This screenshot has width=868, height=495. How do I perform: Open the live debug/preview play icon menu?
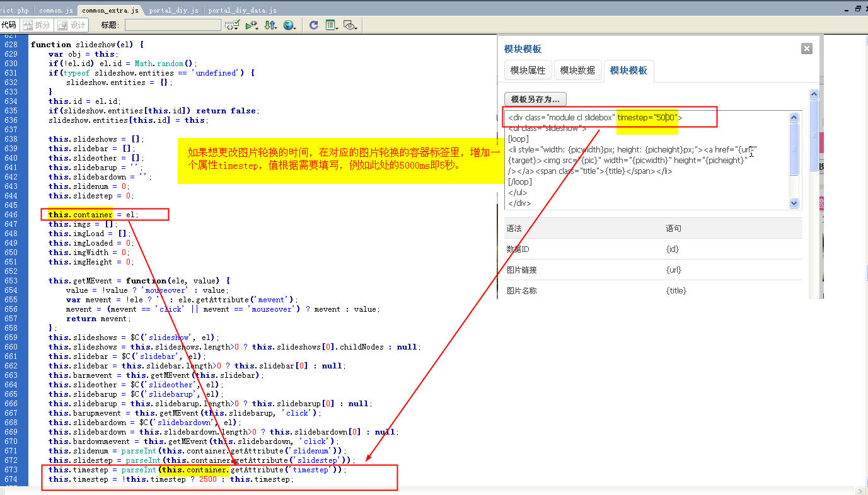(x=252, y=25)
